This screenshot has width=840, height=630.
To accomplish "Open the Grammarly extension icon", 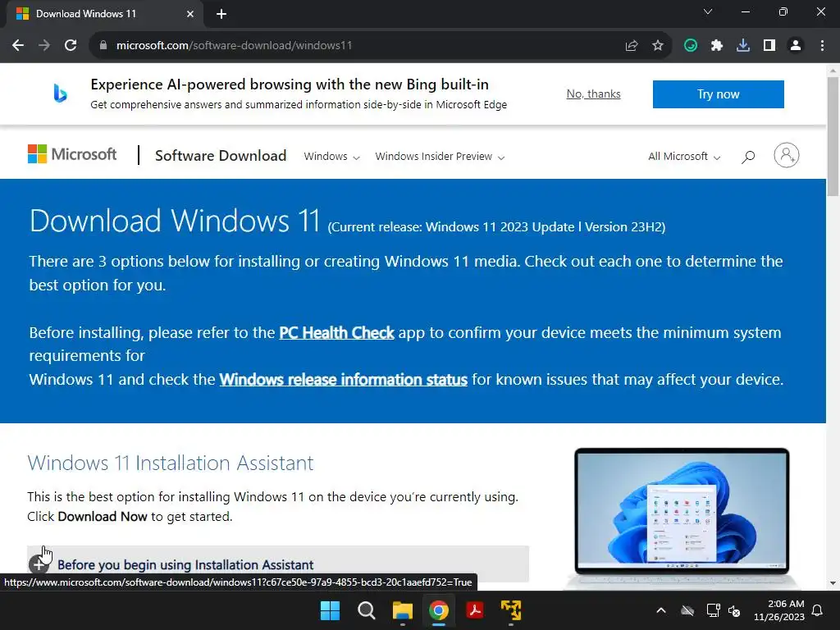I will [x=691, y=46].
